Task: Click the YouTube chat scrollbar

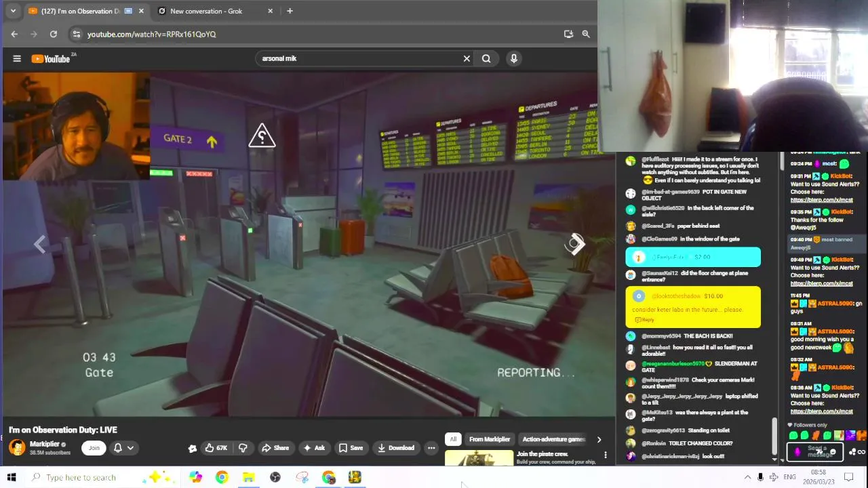Action: pos(775,437)
